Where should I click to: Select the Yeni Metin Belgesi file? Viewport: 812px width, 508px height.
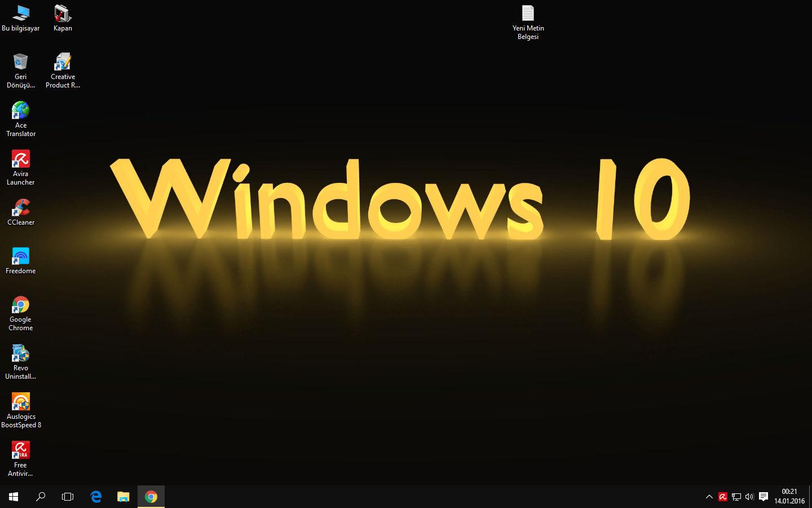pyautogui.click(x=528, y=23)
